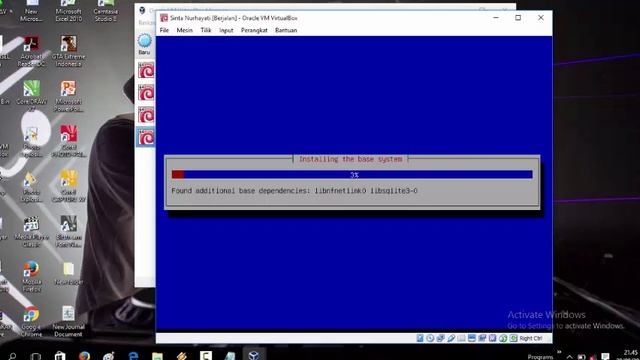
Task: Open the Acrobat Reader DC desktop shortcut
Action: point(31,51)
